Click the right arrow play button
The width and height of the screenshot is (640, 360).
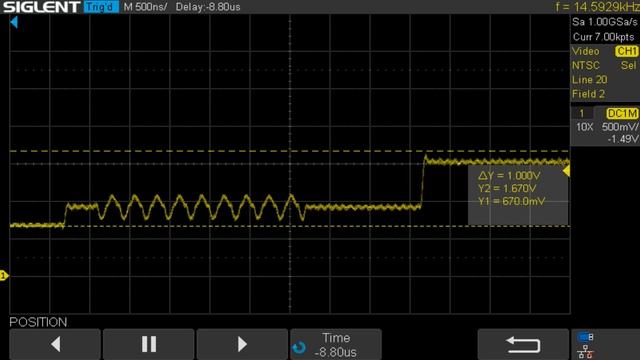point(242,344)
